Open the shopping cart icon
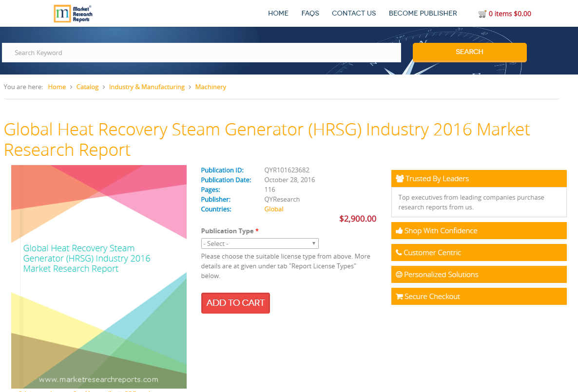 [x=482, y=14]
